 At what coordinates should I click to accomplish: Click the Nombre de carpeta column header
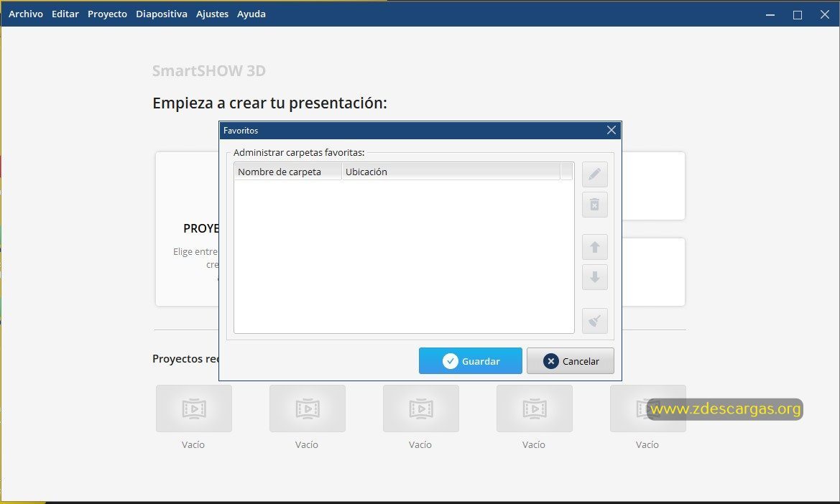pyautogui.click(x=287, y=172)
